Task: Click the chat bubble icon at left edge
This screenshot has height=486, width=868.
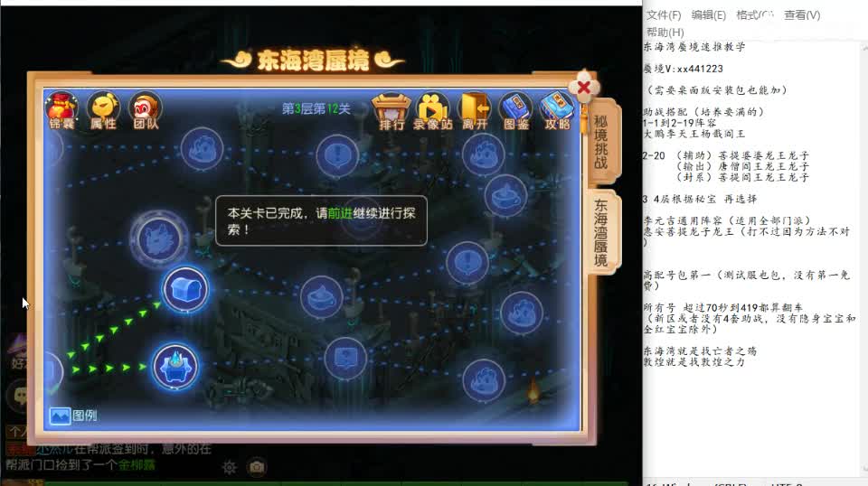Action: tap(21, 394)
